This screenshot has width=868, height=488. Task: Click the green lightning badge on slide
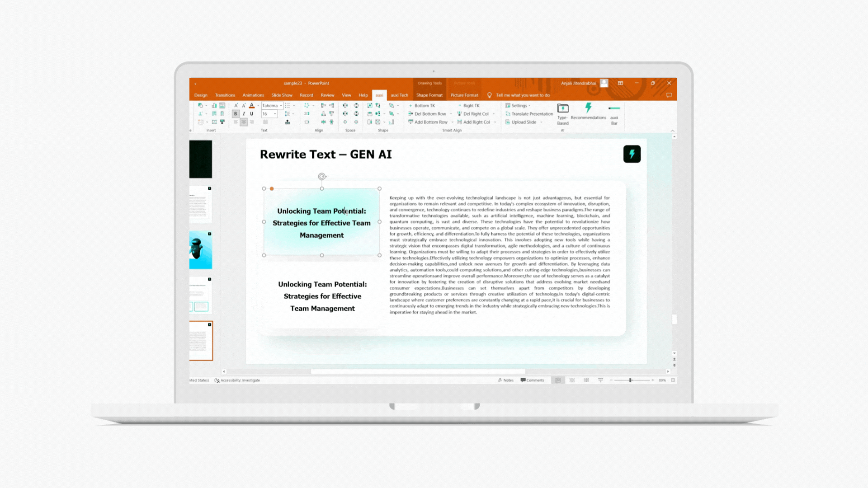[x=632, y=154]
